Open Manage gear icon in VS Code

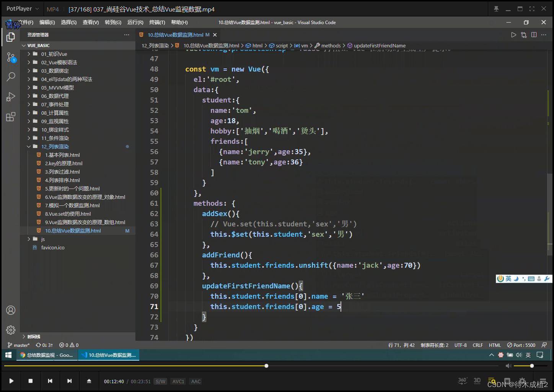(11, 330)
